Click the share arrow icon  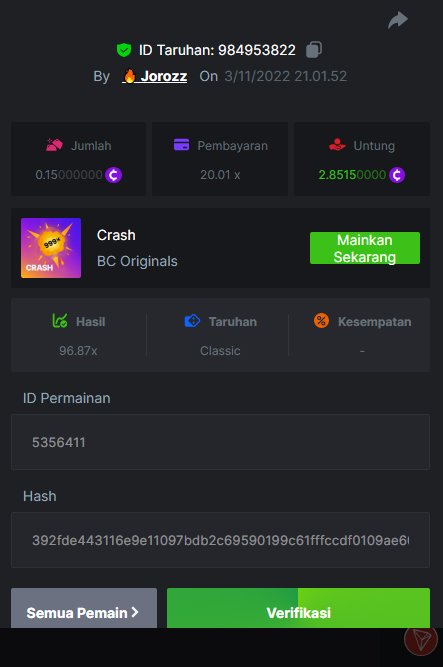tap(398, 20)
